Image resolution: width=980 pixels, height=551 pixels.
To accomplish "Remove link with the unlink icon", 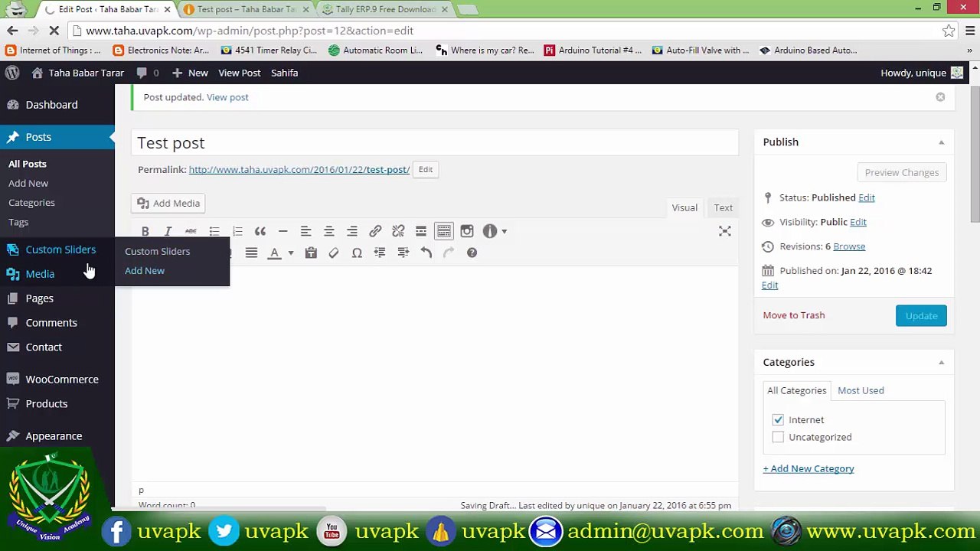I will 398,231.
